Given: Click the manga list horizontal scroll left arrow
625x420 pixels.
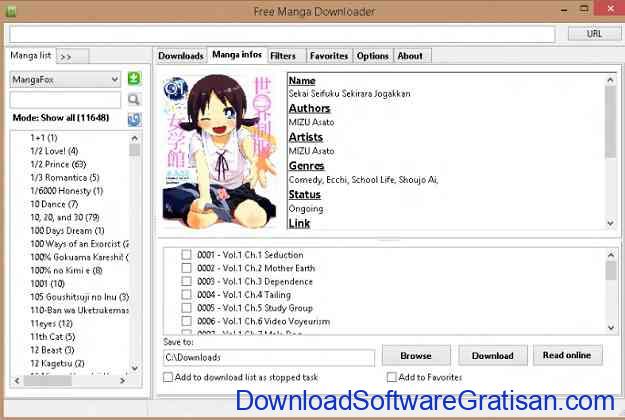Looking at the screenshot, I should [17, 381].
